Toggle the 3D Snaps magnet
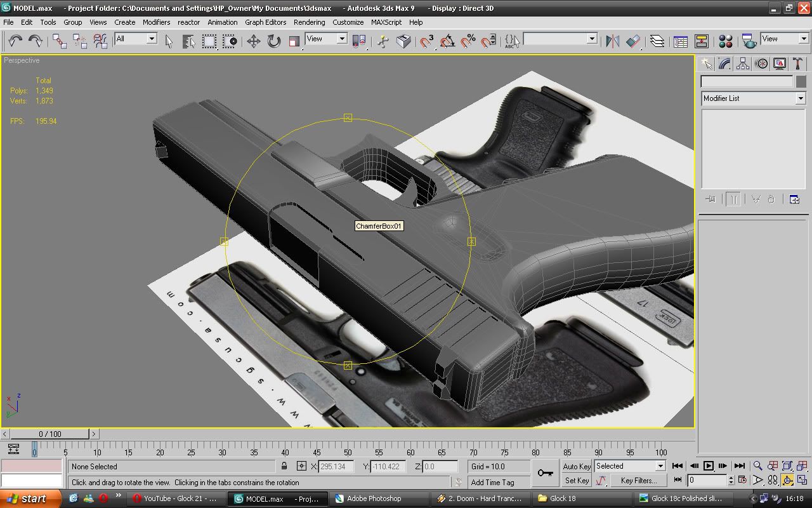The height and width of the screenshot is (508, 812). (x=427, y=41)
